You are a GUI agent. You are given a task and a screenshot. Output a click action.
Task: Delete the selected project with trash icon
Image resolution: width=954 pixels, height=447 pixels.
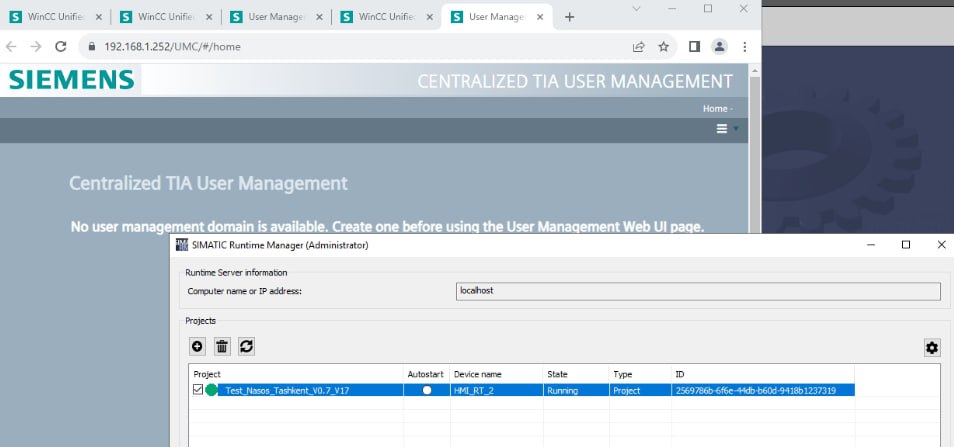(222, 347)
